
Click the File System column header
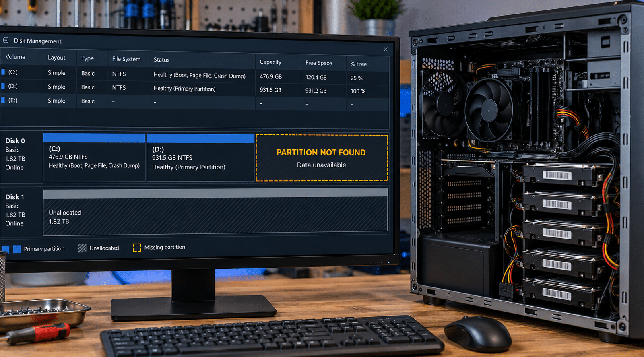(126, 59)
